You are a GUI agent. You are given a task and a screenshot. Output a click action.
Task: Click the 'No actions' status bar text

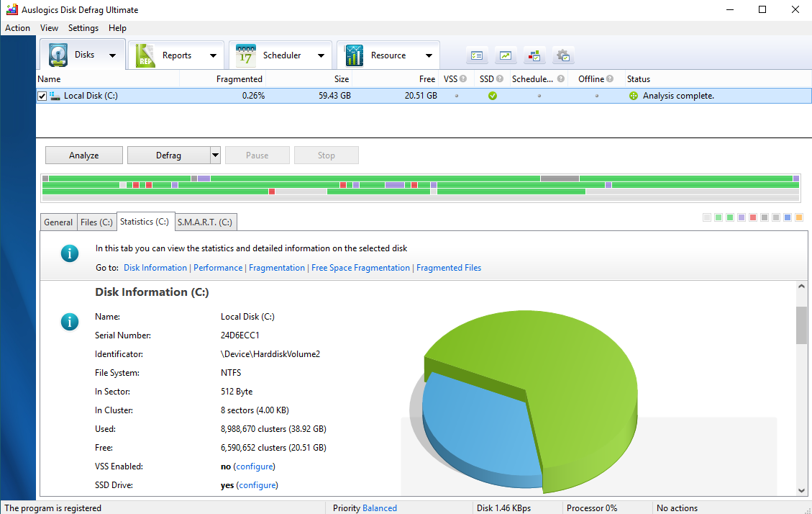[x=677, y=508]
